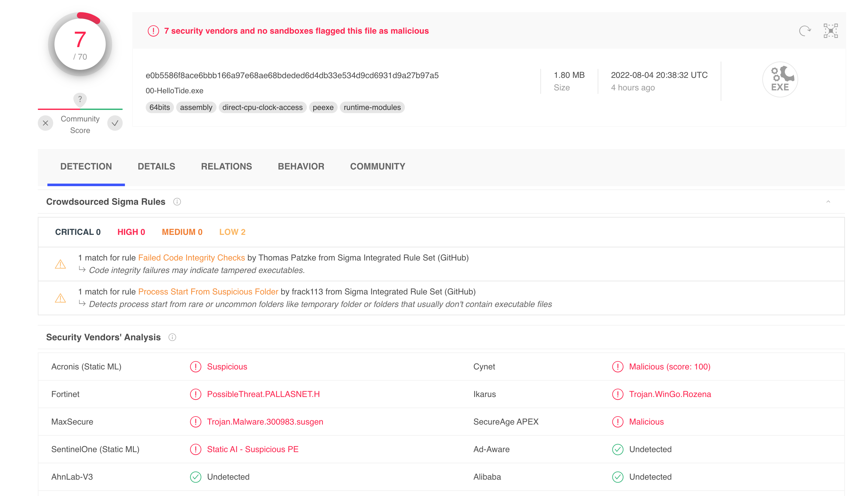
Task: Click info icon beside Crowdsourced Sigma Rules
Action: point(177,202)
